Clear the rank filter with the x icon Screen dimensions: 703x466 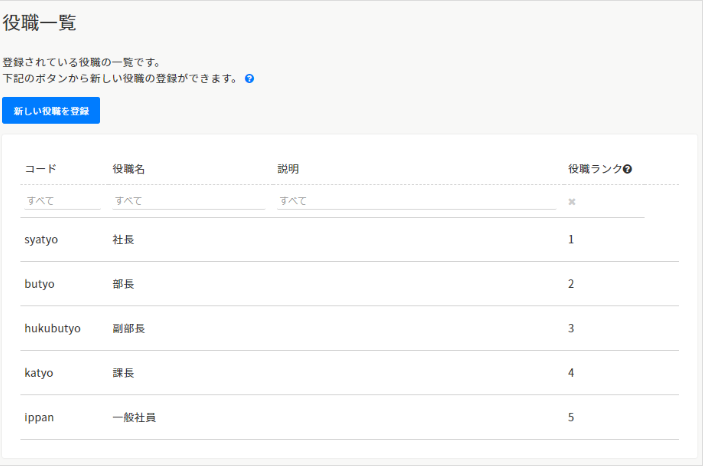point(572,201)
